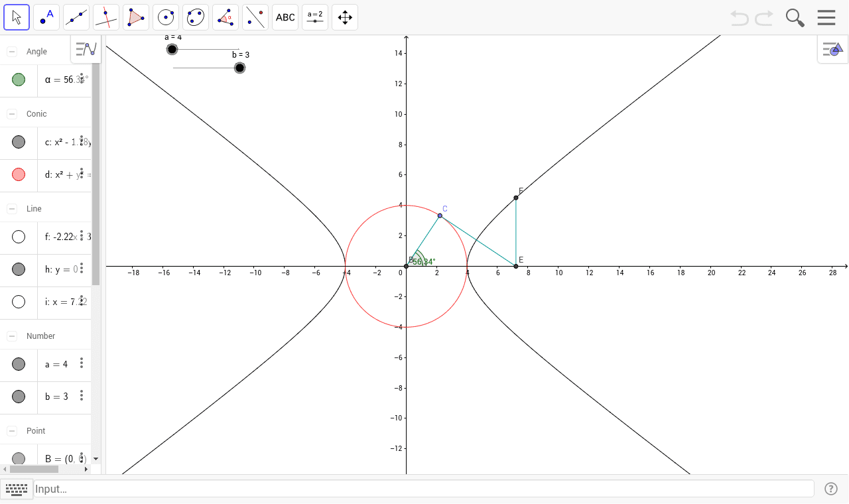This screenshot has width=849, height=504.
Task: Activate the Move Graphics View tool
Action: coord(344,17)
